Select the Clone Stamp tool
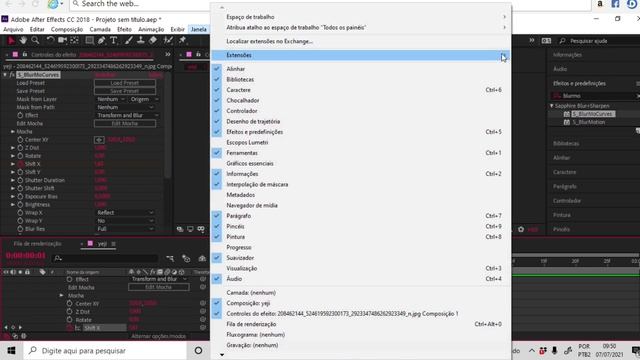640x360 pixels. pyautogui.click(x=140, y=40)
